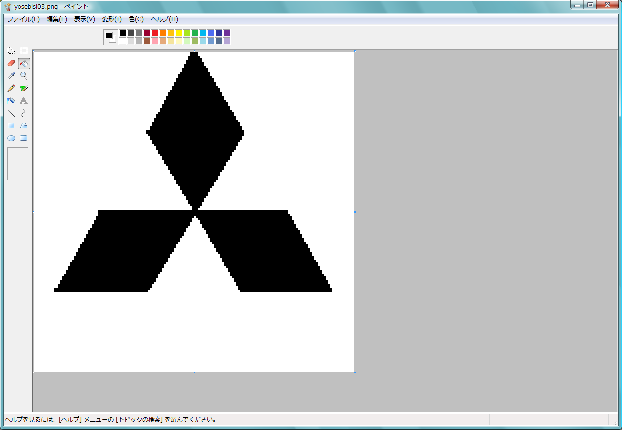Viewport: 622px width, 430px height.
Task: Choose the Airbrush spray tool
Action: [x=12, y=100]
